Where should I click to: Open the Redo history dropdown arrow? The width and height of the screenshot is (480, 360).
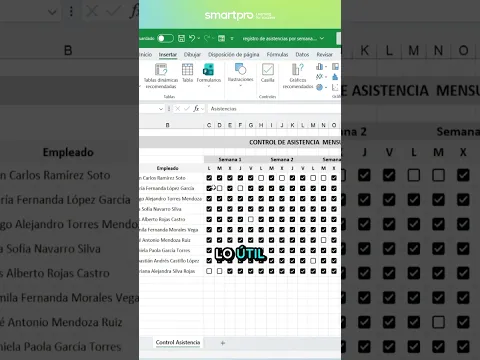tap(213, 39)
